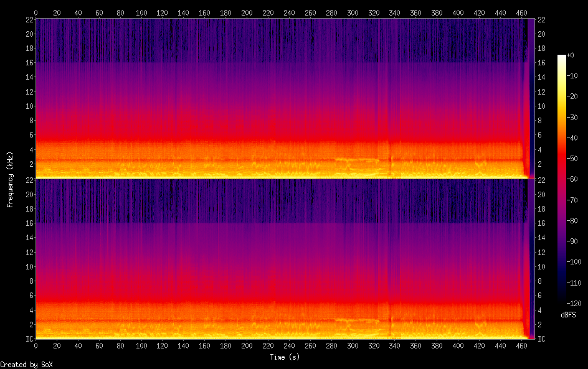Click the "Created by SoX" text
The image size is (588, 369).
pos(26,365)
